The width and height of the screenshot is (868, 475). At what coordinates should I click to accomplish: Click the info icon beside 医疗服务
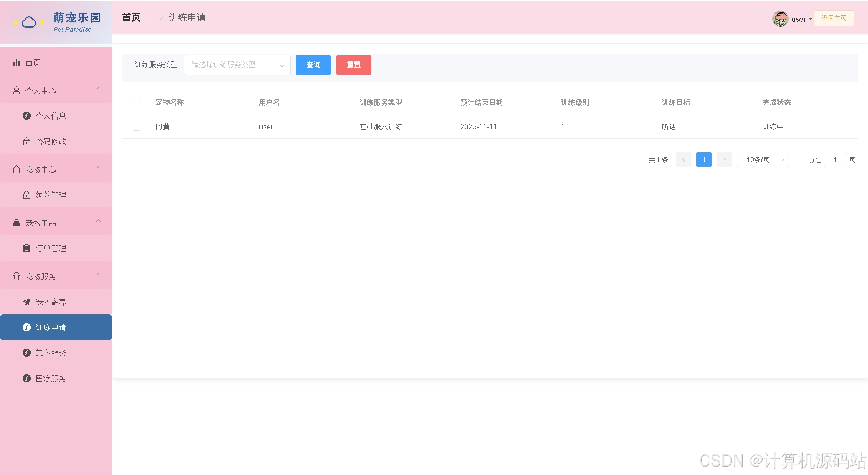pos(26,378)
